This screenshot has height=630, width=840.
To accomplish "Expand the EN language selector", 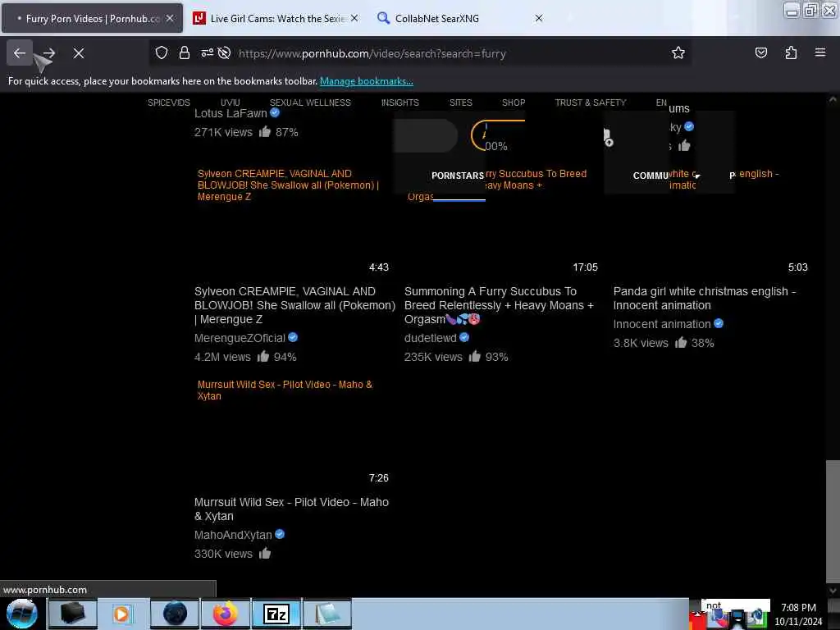I will click(x=661, y=103).
